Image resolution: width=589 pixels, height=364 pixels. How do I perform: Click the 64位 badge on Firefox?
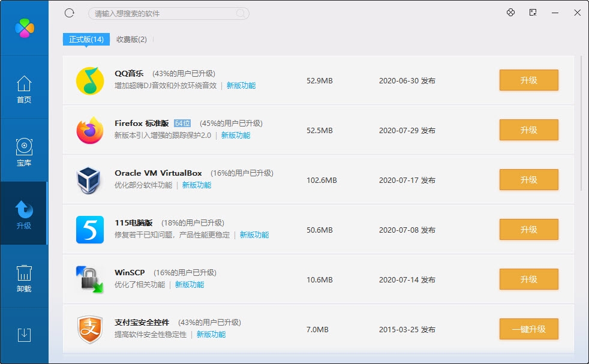click(182, 123)
